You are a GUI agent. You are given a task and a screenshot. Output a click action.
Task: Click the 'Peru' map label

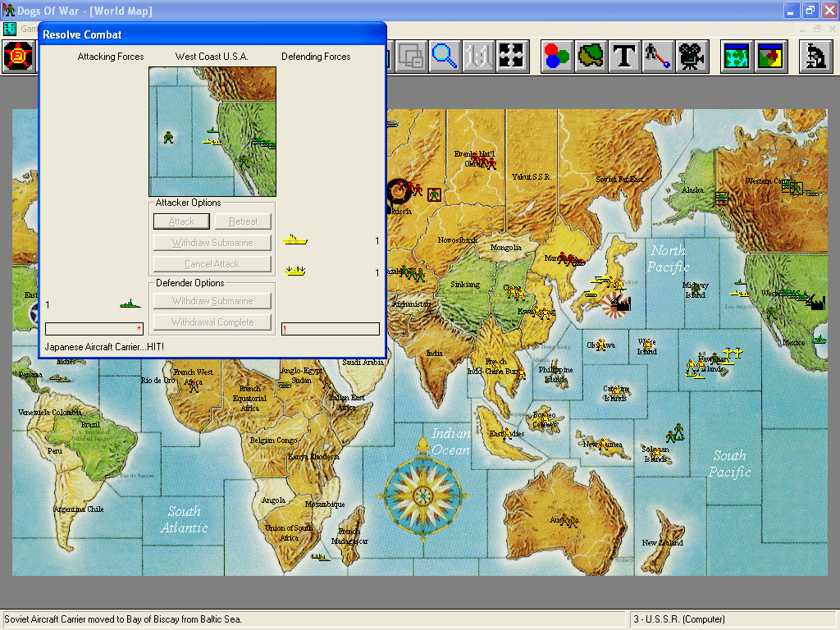coord(55,450)
